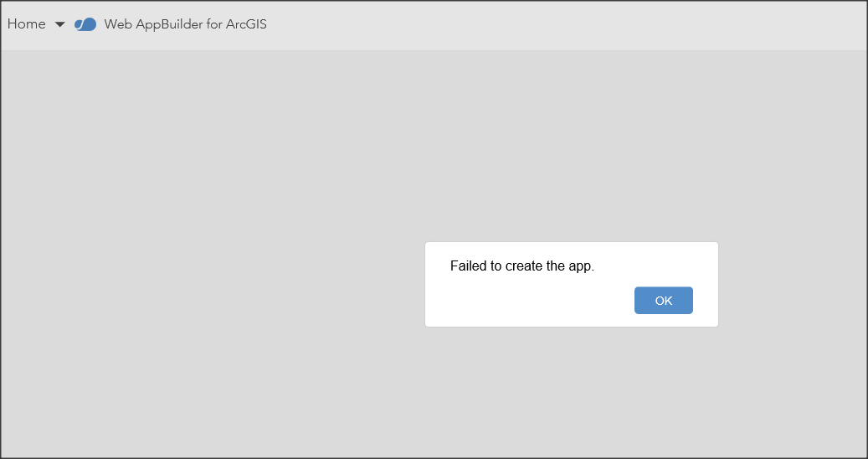Click the word Home in top-left header
This screenshot has height=459, width=868.
coord(27,23)
